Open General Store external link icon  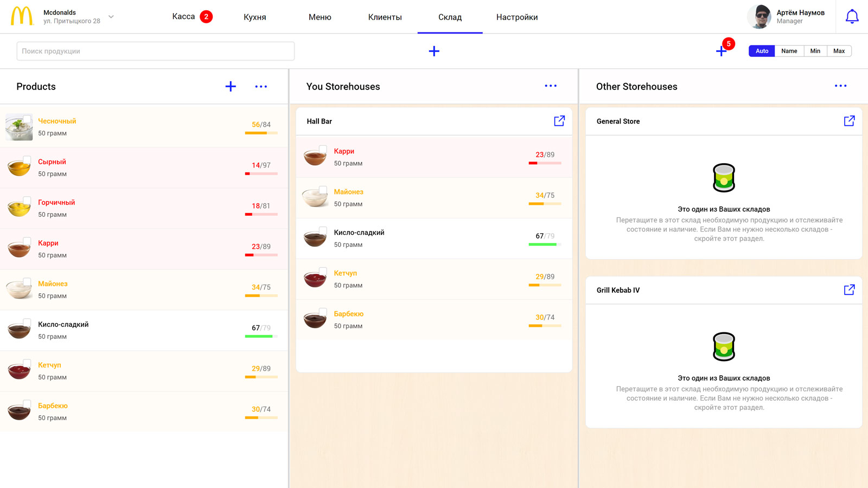point(849,121)
